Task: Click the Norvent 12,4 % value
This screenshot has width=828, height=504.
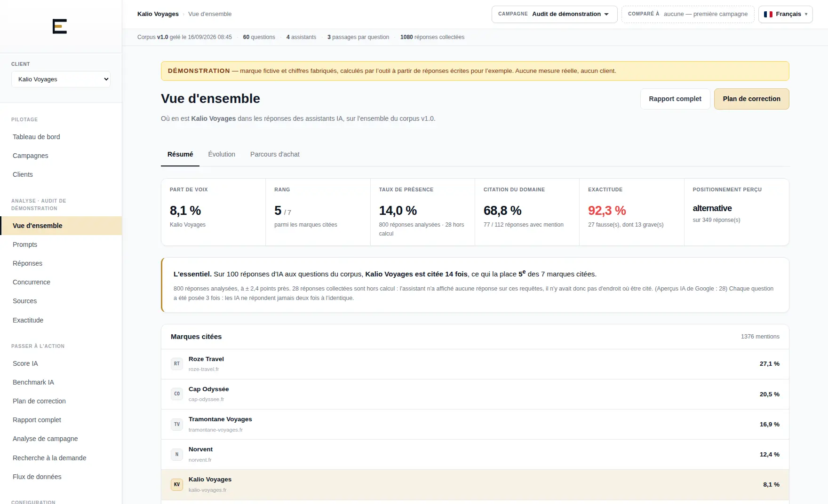Action: tap(770, 455)
